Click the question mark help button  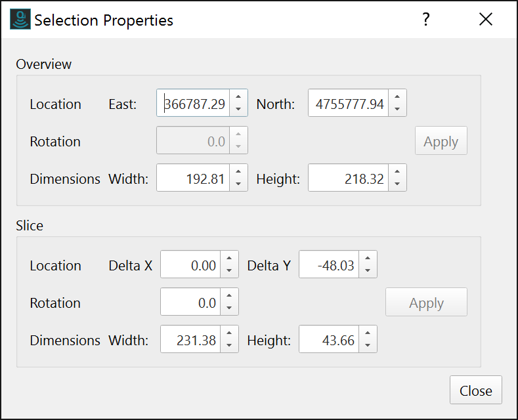click(x=426, y=19)
